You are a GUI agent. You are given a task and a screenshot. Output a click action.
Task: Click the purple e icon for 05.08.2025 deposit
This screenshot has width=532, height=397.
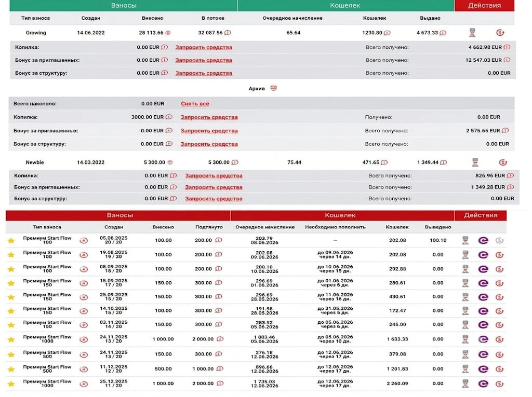coord(483,240)
